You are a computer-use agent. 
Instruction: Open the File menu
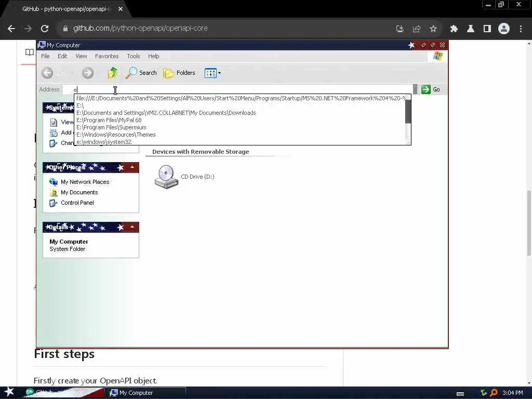pos(45,56)
